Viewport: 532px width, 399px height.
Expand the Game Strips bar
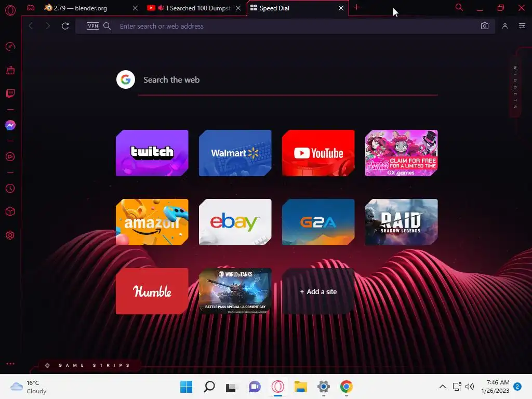click(89, 365)
